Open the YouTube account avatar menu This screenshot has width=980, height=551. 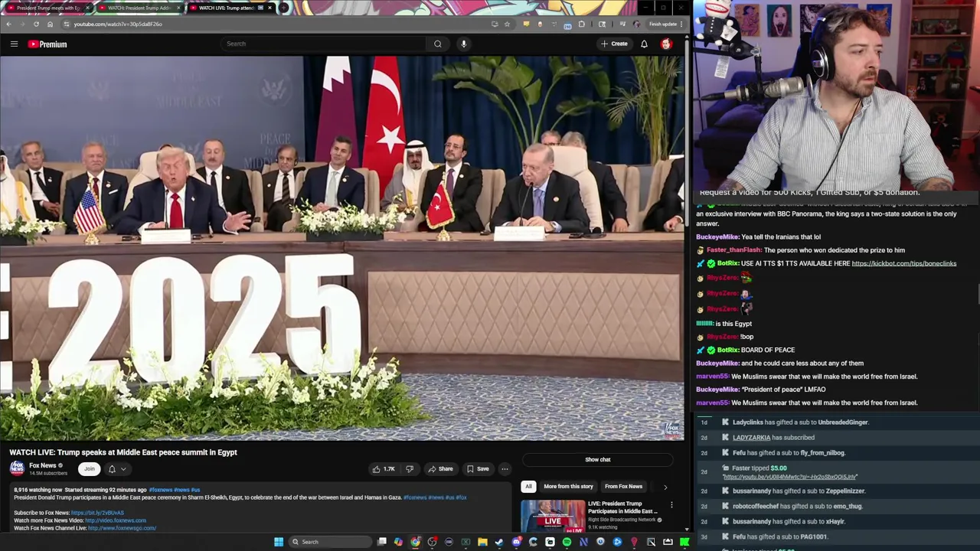666,44
